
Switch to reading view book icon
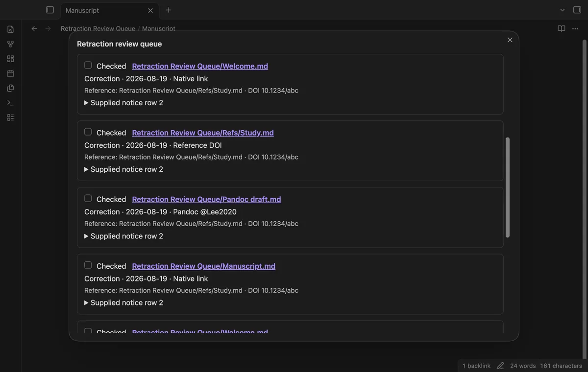[x=562, y=28]
